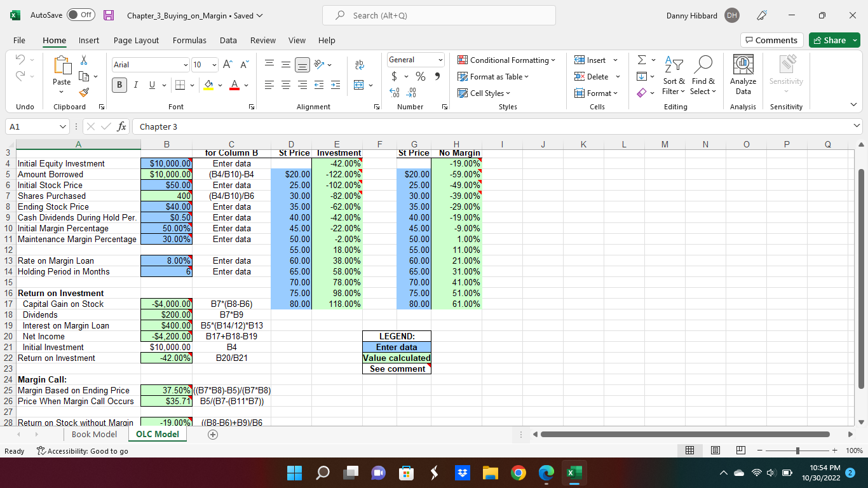This screenshot has height=488, width=868.
Task: Click the AutoSum icon
Action: [642, 59]
